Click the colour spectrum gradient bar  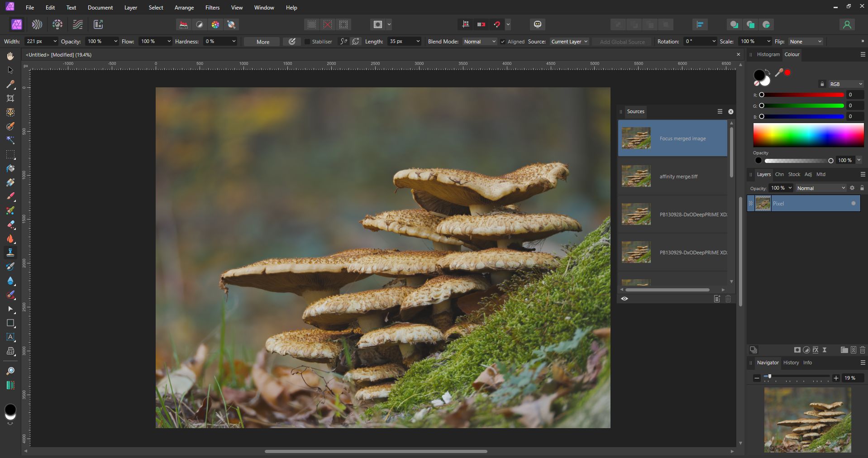click(808, 135)
